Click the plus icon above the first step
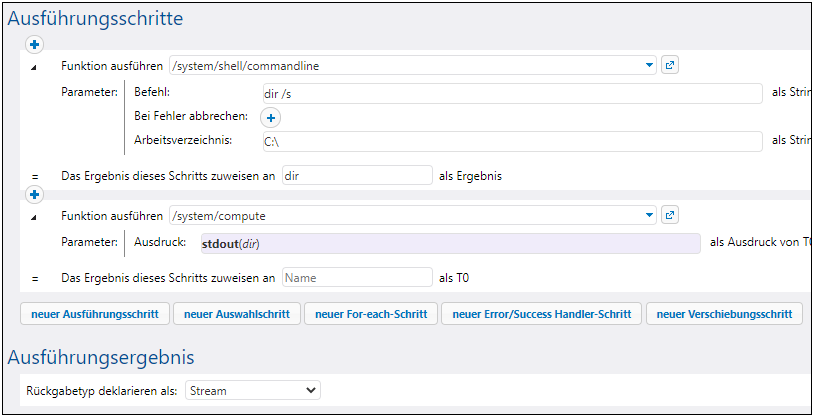This screenshot has height=417, width=814. pos(35,45)
